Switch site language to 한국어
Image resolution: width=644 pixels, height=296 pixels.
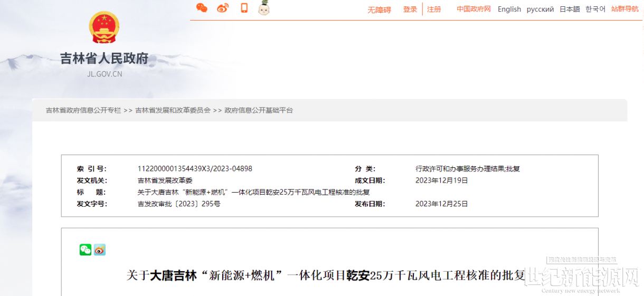click(x=595, y=9)
